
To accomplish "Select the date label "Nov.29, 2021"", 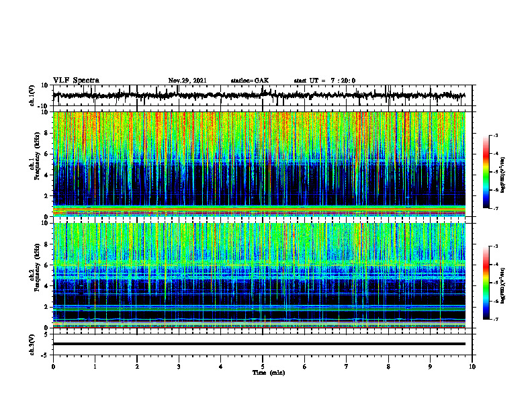I will pos(187,81).
